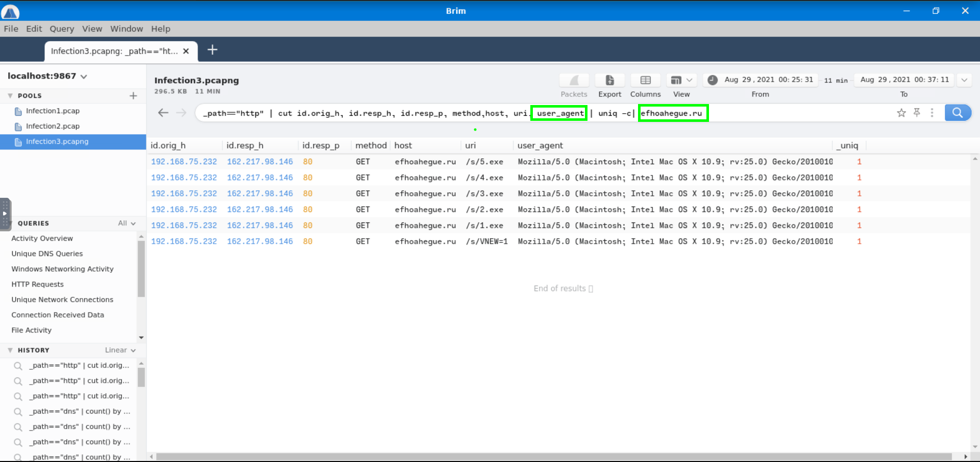This screenshot has width=980, height=462.
Task: Pin the current search query
Action: (917, 113)
